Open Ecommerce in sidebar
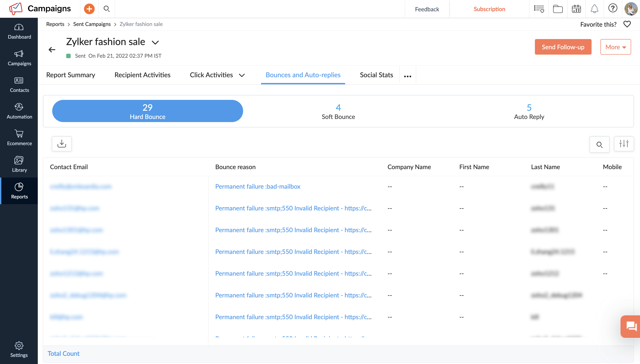Viewport: 640px width, 364px height. click(19, 138)
